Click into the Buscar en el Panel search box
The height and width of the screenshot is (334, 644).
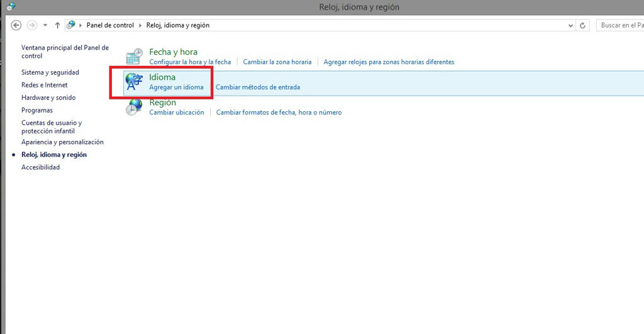click(620, 25)
